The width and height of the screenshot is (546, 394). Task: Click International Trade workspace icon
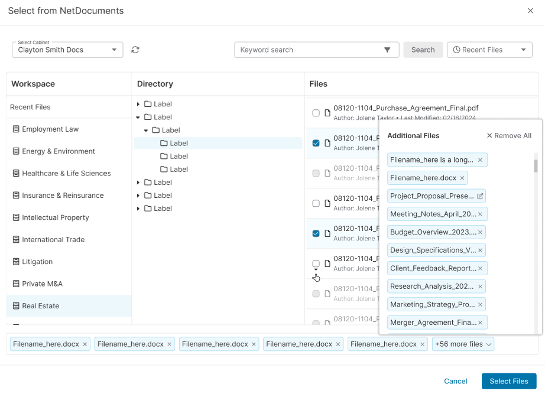point(16,239)
